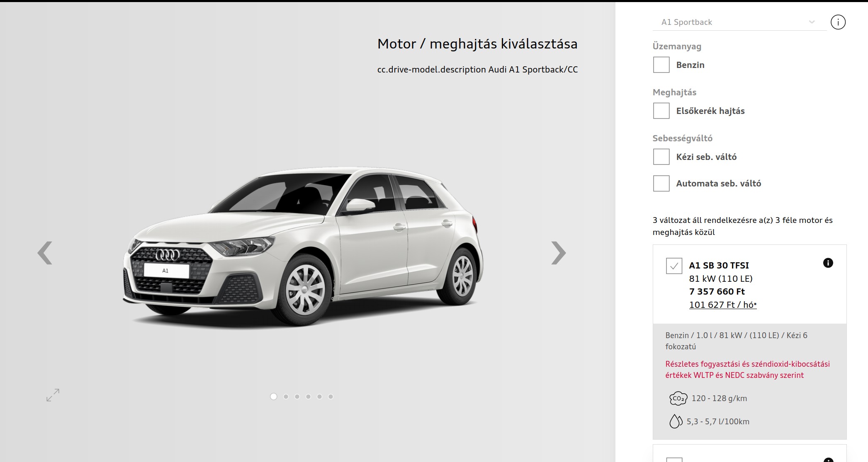This screenshot has height=462, width=868.
Task: Check the Automata seb. váltó option
Action: (x=661, y=183)
